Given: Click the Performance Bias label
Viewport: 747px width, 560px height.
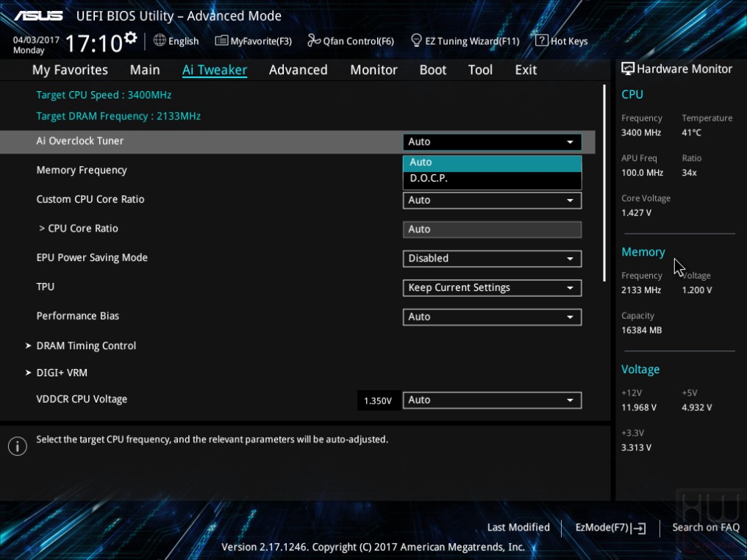Looking at the screenshot, I should click(78, 316).
